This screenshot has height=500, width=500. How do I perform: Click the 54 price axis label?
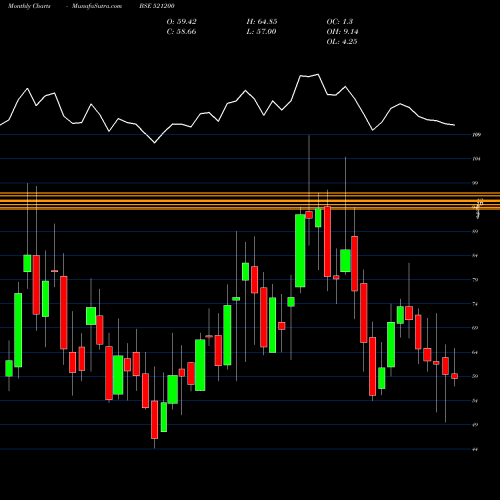(475, 401)
